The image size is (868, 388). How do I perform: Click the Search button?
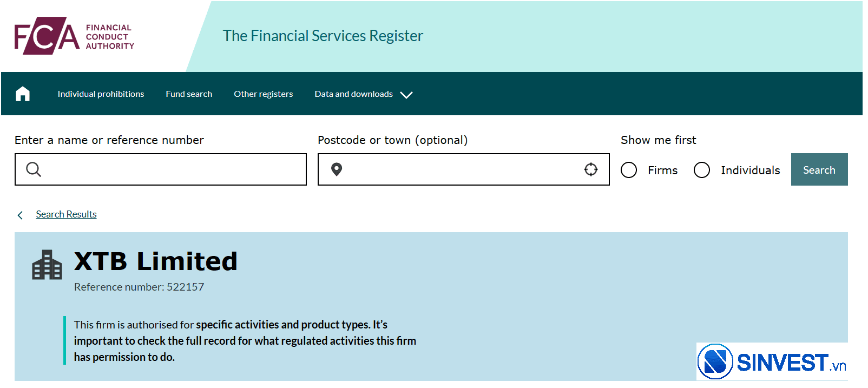click(x=819, y=169)
